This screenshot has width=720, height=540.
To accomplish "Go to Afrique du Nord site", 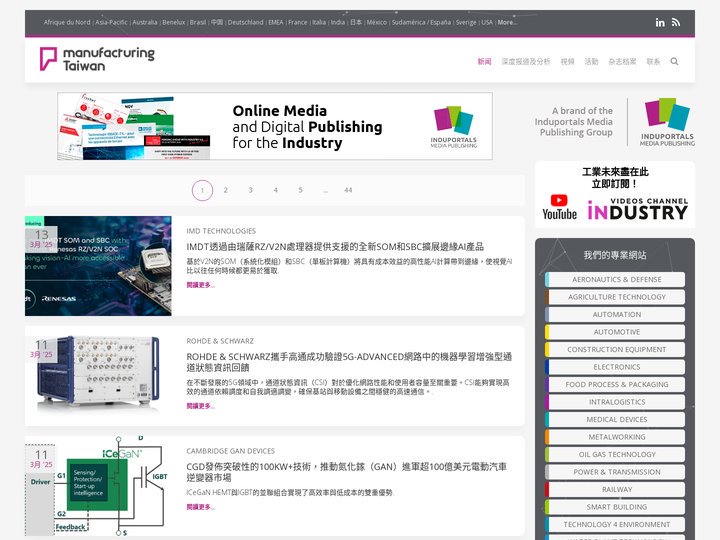I will point(67,22).
